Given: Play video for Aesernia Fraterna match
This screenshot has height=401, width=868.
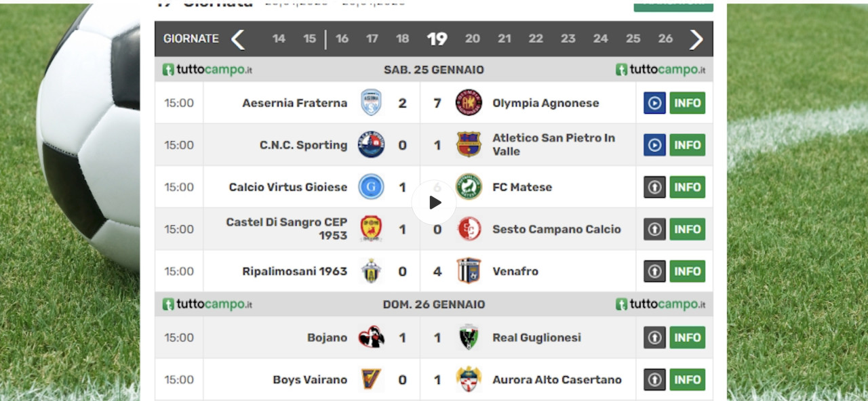Looking at the screenshot, I should click(x=654, y=103).
